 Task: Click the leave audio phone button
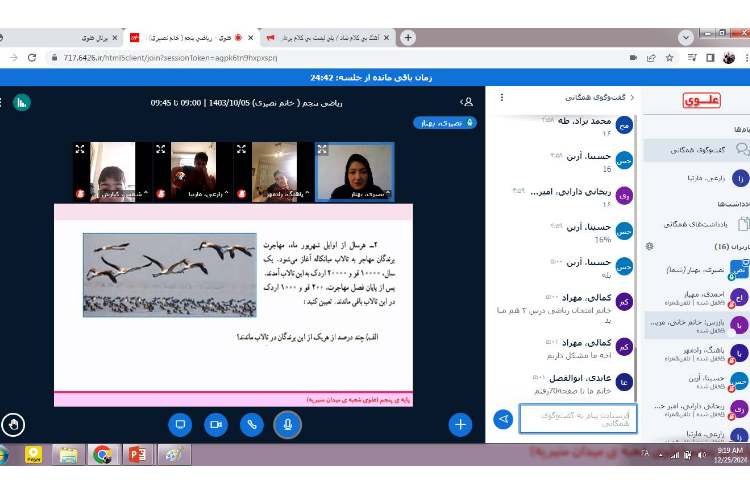[252, 425]
